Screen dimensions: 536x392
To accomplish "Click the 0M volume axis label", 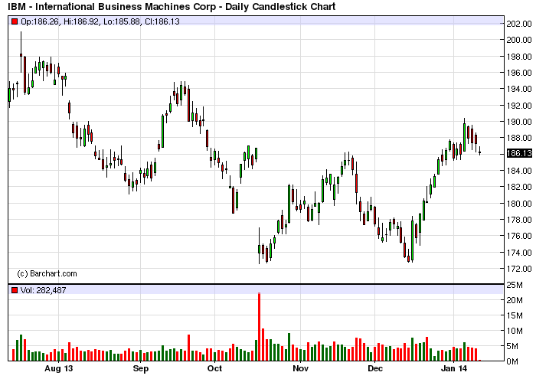I will 512,361.
